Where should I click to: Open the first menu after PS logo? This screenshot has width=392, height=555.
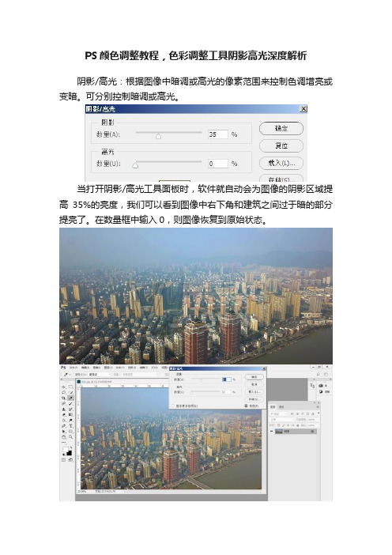click(73, 368)
